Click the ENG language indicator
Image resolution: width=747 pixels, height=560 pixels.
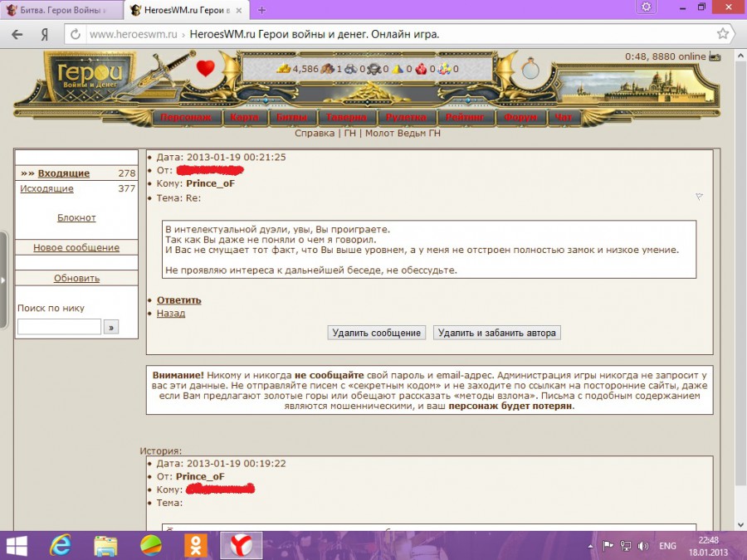(667, 546)
